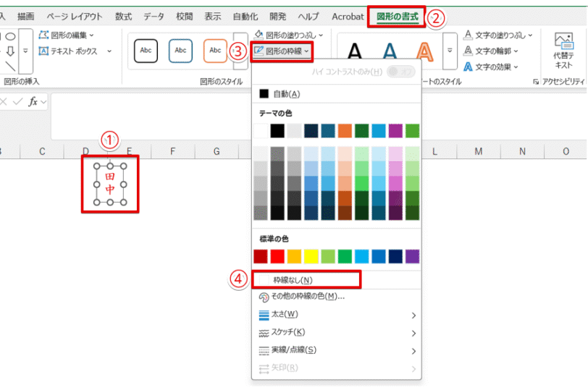Viewport: 588px width, 390px height.
Task: Open テキスト ボックス dropdown arrow
Action: (109, 51)
